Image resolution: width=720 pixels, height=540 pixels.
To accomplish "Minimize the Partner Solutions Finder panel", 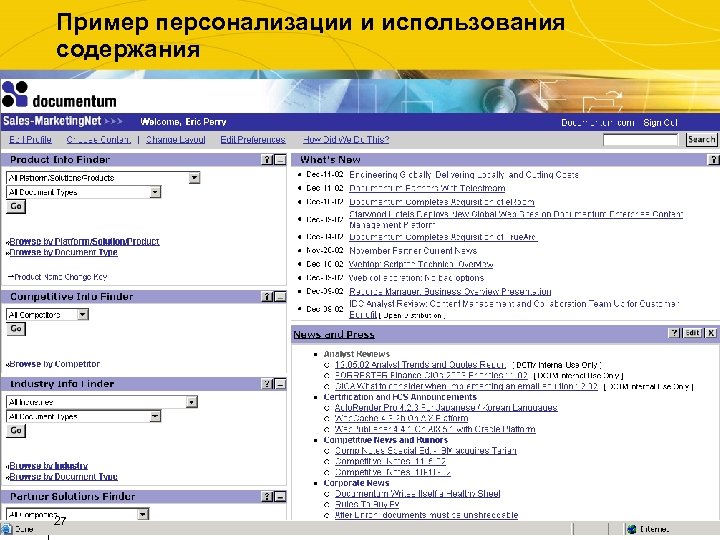I will (280, 496).
